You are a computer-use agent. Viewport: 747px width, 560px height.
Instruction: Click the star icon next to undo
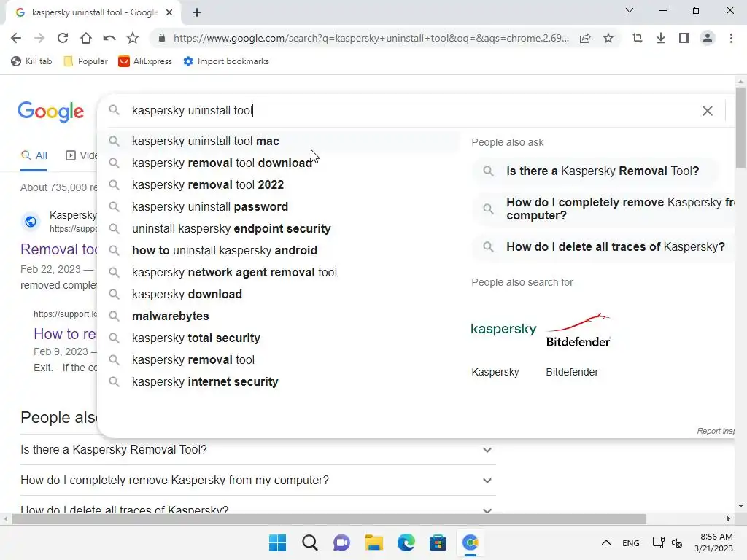133,38
